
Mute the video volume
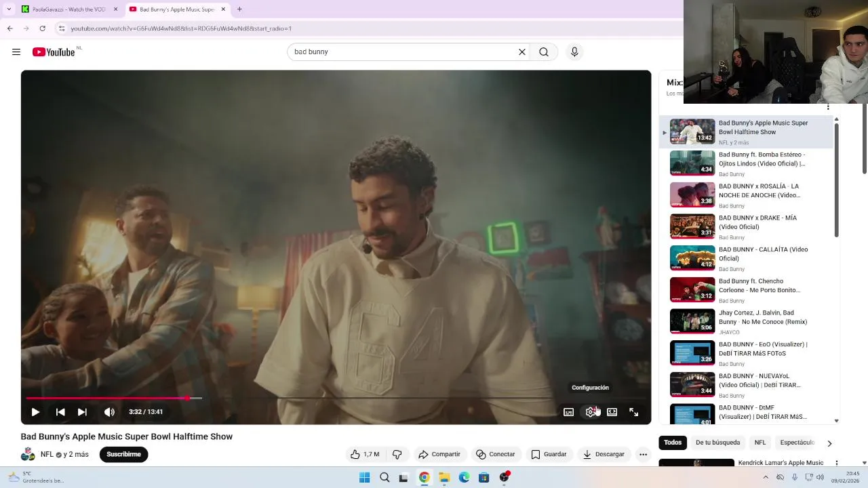pyautogui.click(x=109, y=412)
